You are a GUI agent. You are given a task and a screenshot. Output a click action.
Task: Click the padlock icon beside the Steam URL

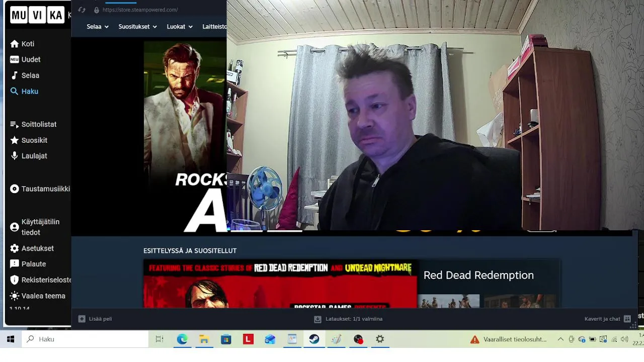point(97,10)
